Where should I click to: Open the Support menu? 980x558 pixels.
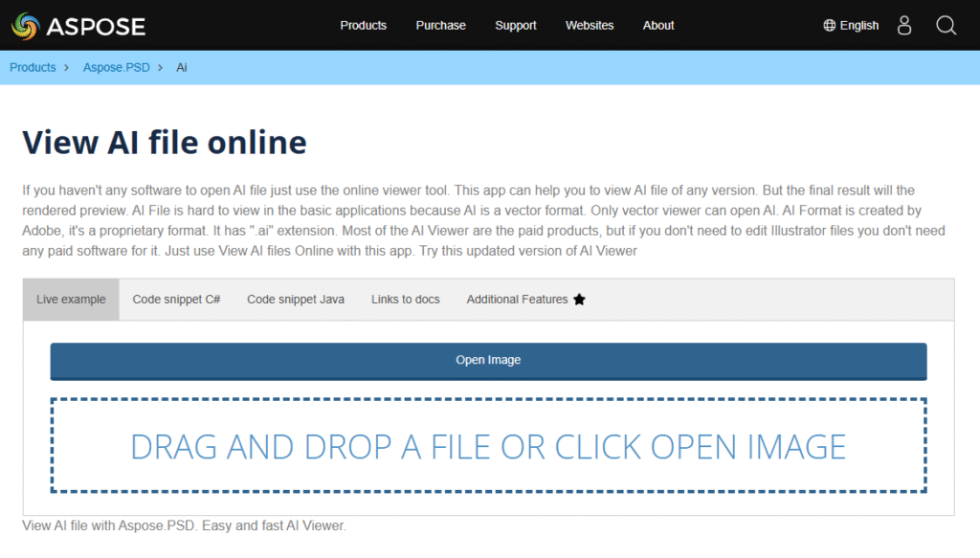point(516,26)
